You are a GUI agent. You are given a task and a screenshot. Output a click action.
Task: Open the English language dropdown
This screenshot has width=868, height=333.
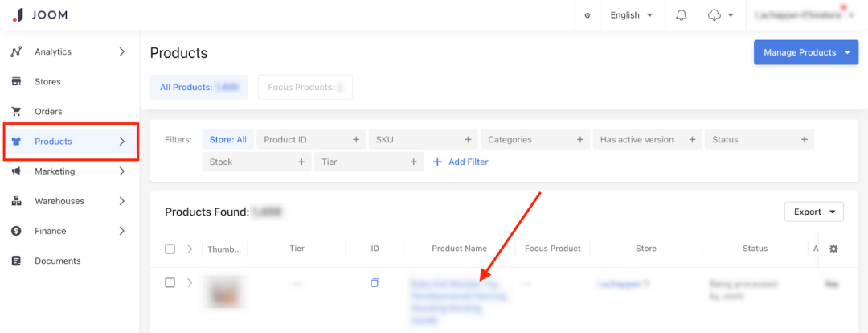tap(631, 15)
